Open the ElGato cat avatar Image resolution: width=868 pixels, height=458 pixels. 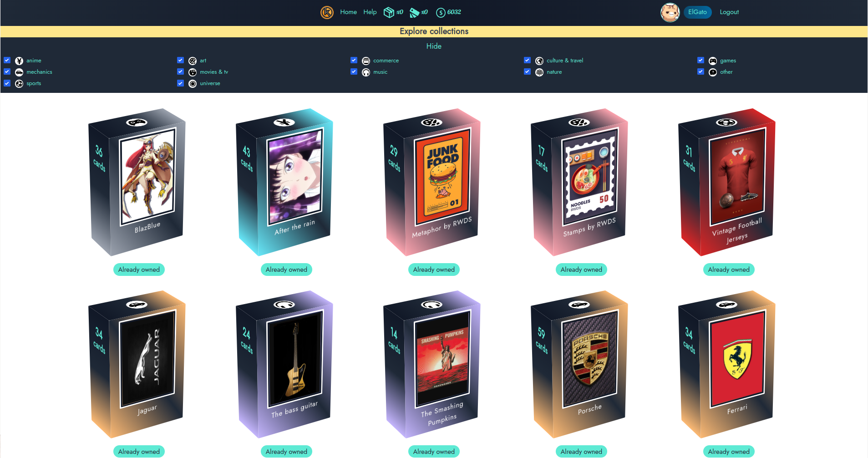[670, 12]
